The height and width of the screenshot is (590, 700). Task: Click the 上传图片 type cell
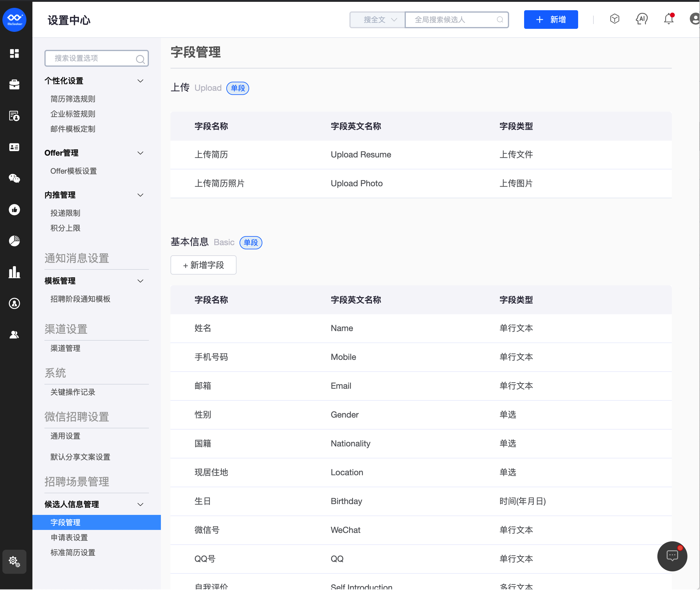(516, 184)
